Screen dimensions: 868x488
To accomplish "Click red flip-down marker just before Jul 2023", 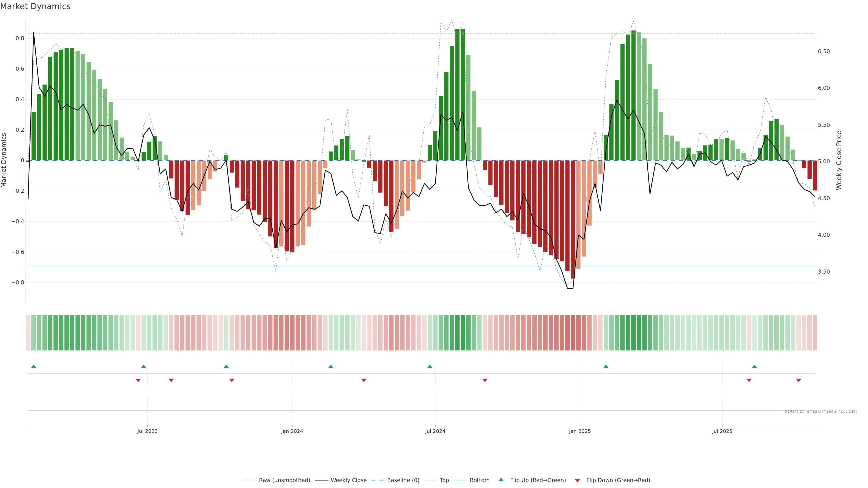I will tap(138, 380).
